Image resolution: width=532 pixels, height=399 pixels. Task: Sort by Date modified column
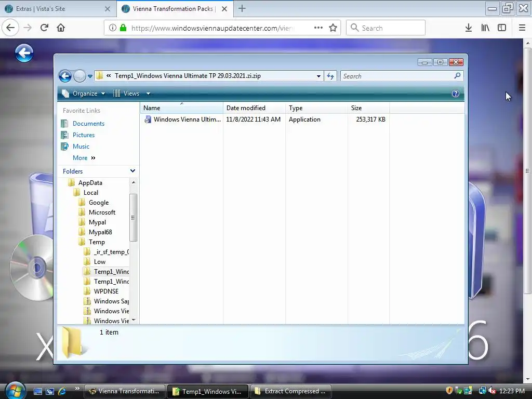pyautogui.click(x=254, y=108)
